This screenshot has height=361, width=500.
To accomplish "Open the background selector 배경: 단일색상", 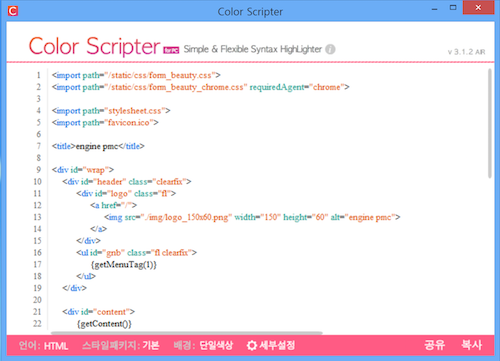I will (x=203, y=345).
